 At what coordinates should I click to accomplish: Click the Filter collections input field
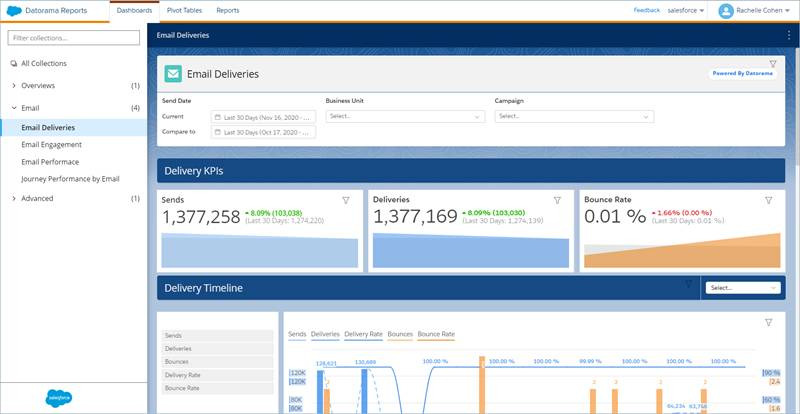pyautogui.click(x=73, y=38)
